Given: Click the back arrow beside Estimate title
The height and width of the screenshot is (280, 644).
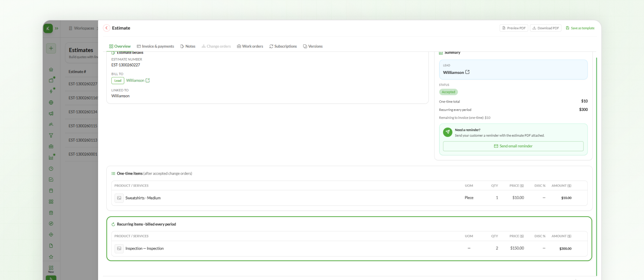Looking at the screenshot, I should click(x=106, y=28).
